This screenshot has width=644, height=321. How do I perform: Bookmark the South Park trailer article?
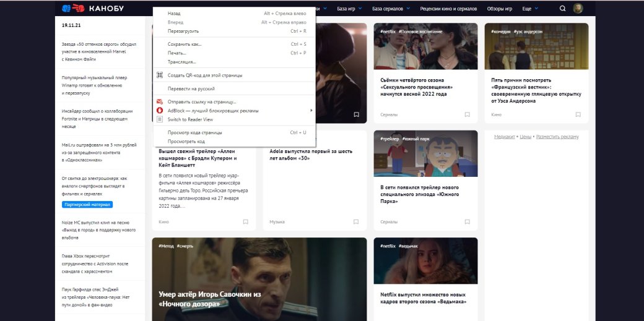(468, 221)
